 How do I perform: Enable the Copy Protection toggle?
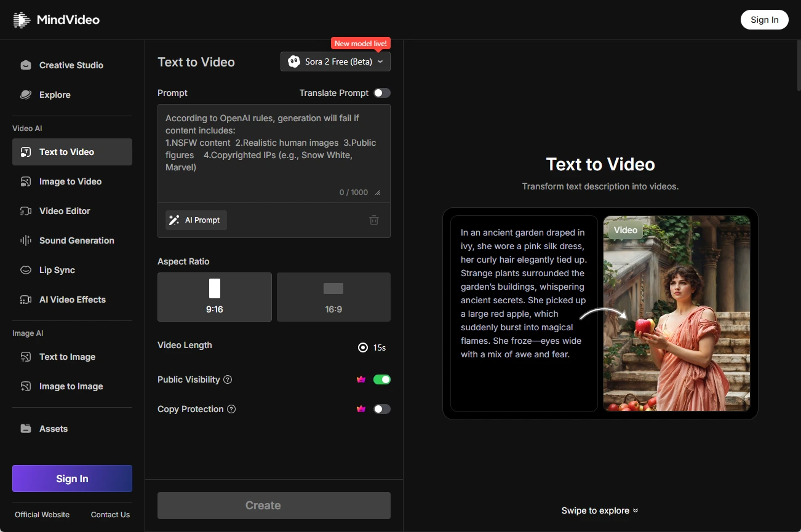click(x=381, y=409)
